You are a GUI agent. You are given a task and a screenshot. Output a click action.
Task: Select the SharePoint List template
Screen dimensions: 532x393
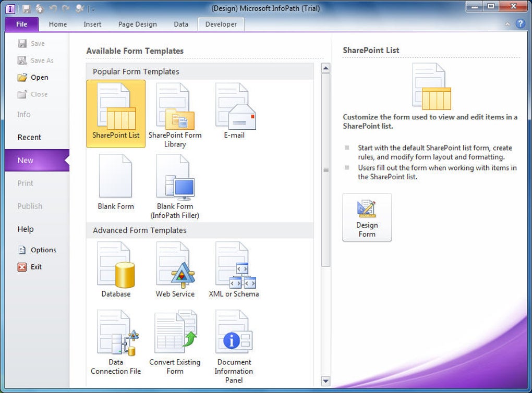click(116, 114)
